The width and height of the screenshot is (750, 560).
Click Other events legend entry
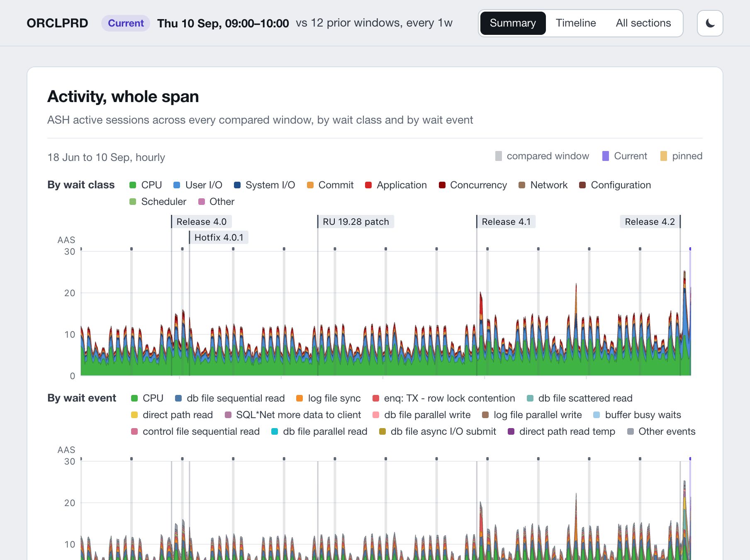coord(661,431)
